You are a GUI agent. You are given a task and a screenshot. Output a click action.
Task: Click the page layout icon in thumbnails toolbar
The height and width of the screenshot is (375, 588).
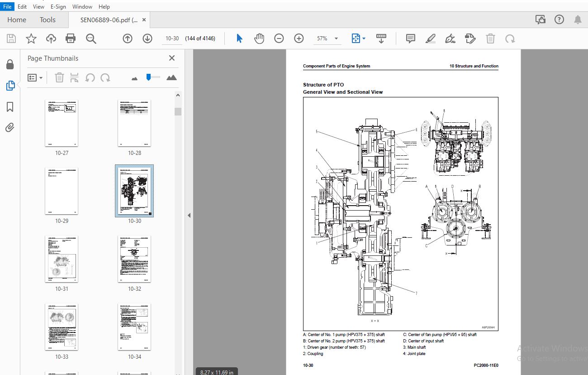[x=75, y=78]
